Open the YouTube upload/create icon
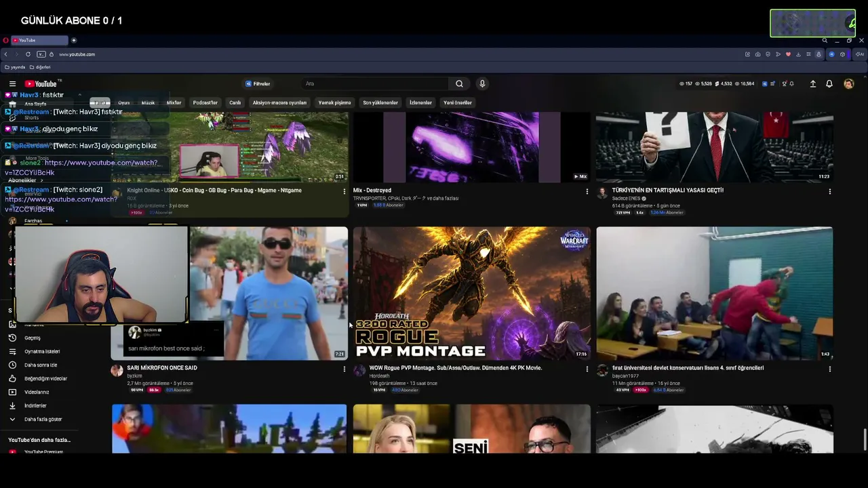868x488 pixels. pyautogui.click(x=813, y=84)
